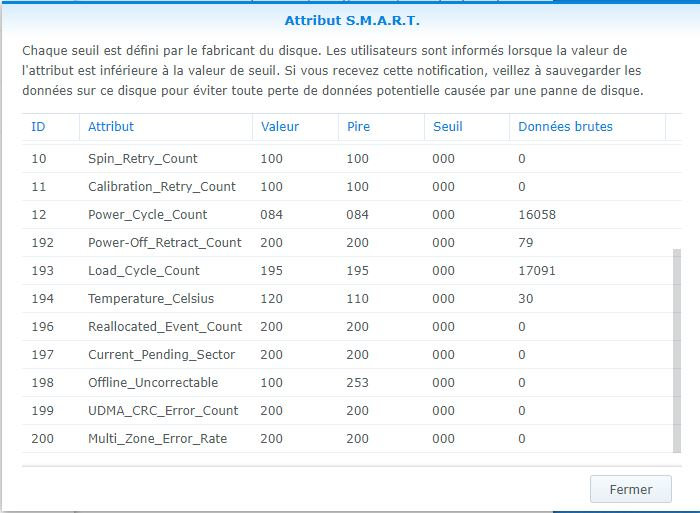Click the value 084 in Valeur column
The width and height of the screenshot is (700, 513).
271,215
